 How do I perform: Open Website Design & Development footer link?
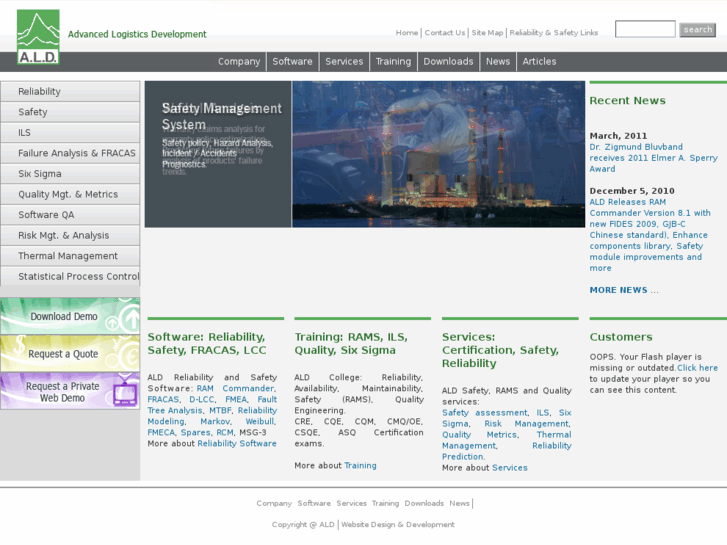point(398,525)
